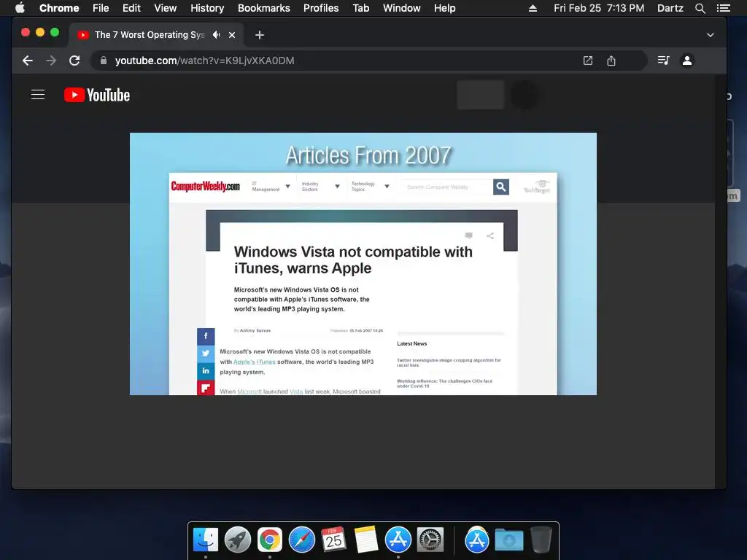
Task: Open the YouTube hamburger guide menu
Action: point(38,95)
